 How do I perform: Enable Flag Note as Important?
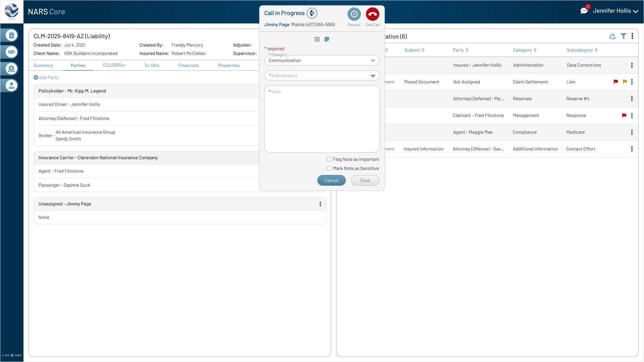(329, 159)
